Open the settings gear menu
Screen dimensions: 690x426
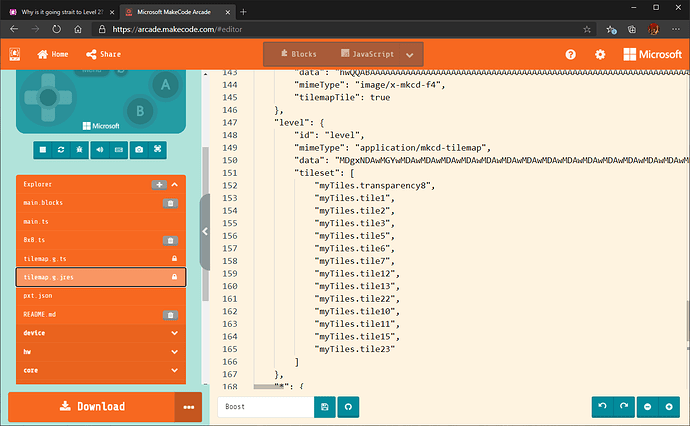(600, 55)
